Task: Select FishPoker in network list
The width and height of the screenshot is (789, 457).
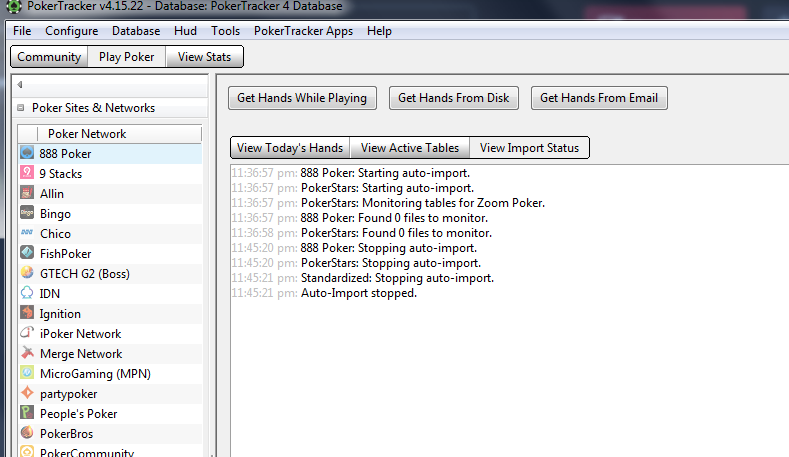Action: click(110, 254)
